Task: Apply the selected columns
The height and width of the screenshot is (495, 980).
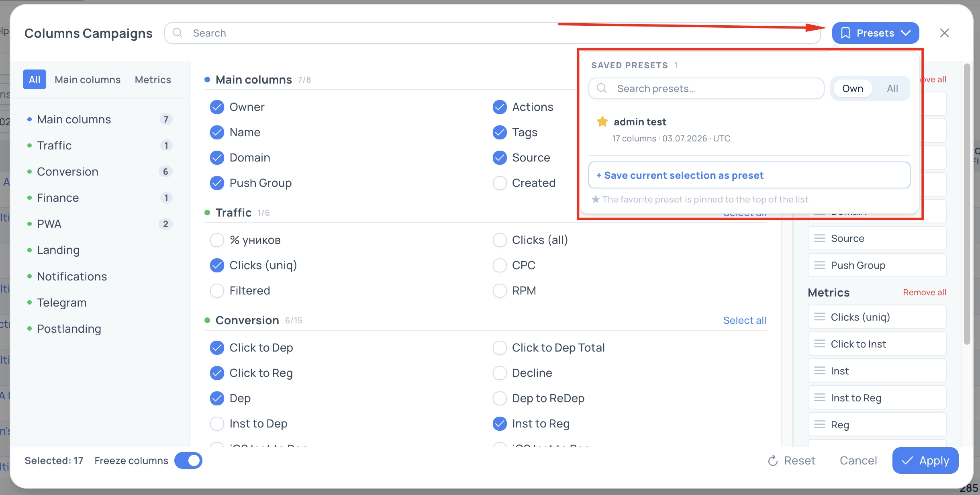Action: pos(925,460)
